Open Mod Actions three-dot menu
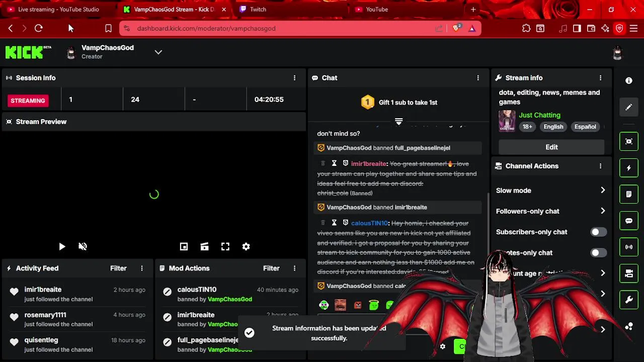 coord(294,268)
